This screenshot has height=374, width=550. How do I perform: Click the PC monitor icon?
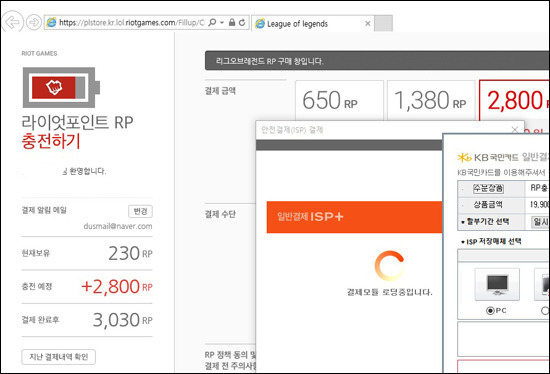pos(497,285)
